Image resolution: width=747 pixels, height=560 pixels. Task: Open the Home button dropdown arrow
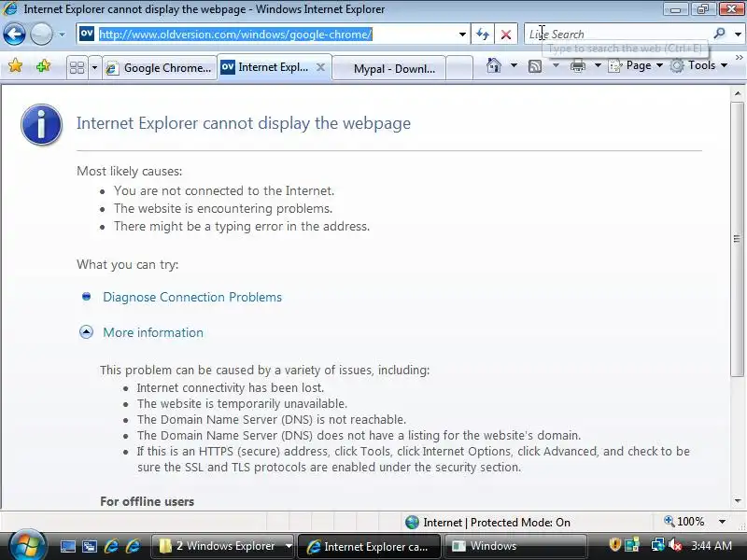pos(514,65)
